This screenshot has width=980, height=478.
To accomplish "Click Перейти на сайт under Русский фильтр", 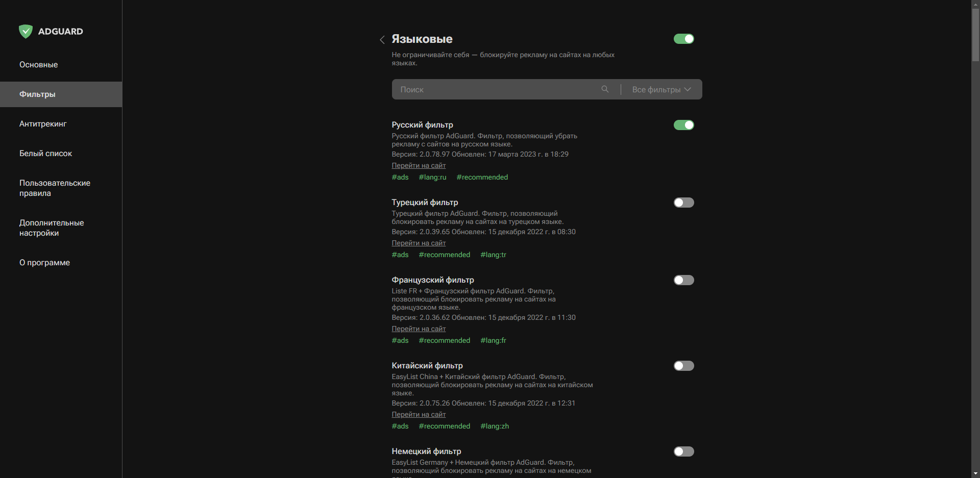I will click(x=419, y=165).
